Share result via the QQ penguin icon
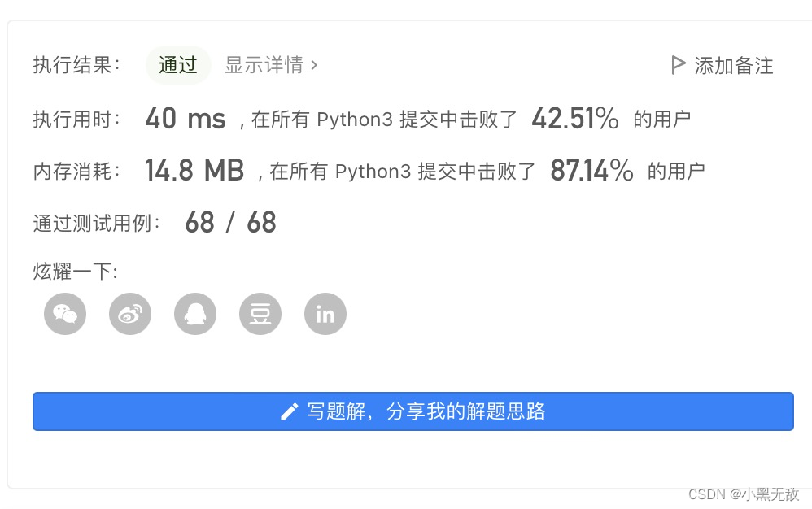Viewport: 812px width, 509px height. point(194,314)
